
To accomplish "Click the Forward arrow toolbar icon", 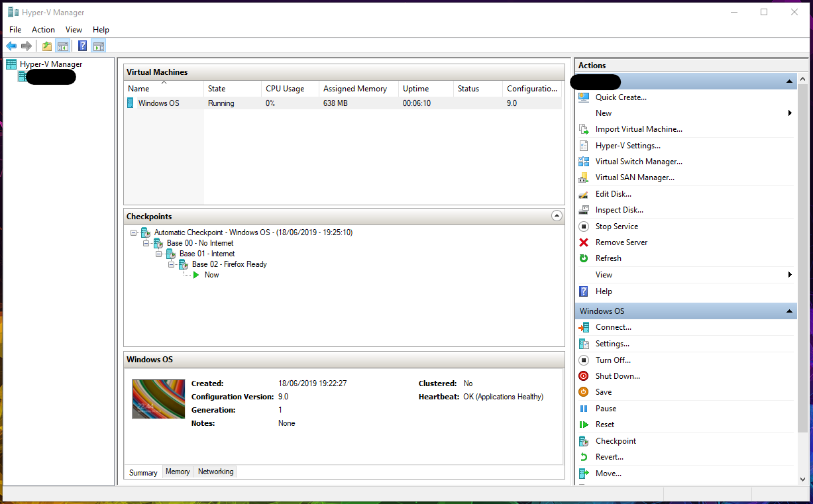I will [27, 46].
